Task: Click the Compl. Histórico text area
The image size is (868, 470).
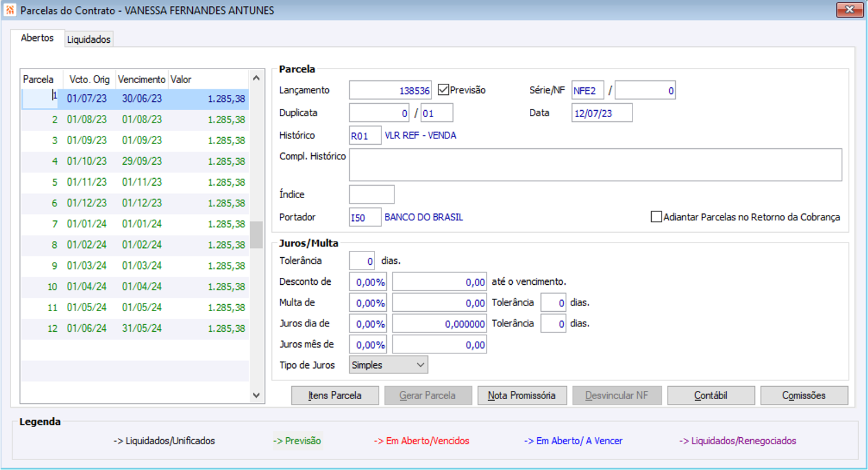Action: pyautogui.click(x=595, y=165)
